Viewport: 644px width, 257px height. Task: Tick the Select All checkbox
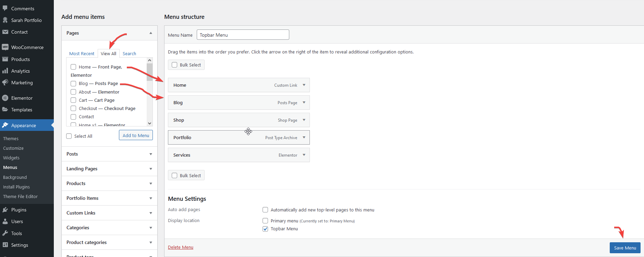[x=69, y=136]
